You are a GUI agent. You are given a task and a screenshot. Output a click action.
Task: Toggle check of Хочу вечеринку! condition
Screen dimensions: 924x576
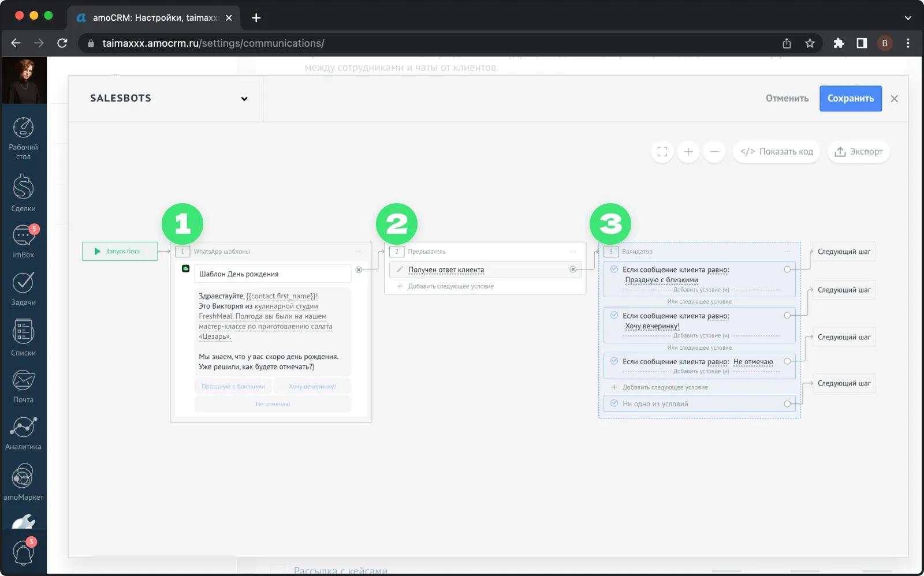614,315
